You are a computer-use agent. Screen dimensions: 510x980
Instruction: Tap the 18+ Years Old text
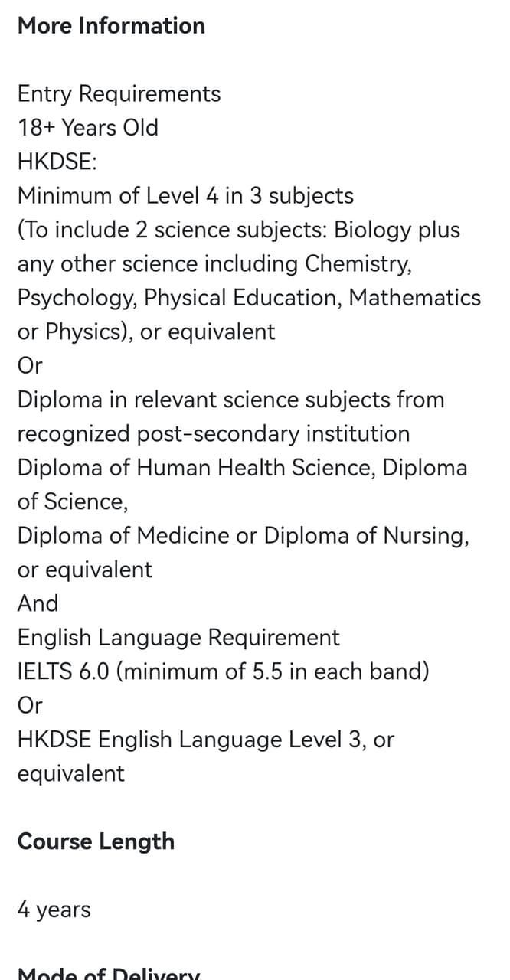(x=88, y=128)
